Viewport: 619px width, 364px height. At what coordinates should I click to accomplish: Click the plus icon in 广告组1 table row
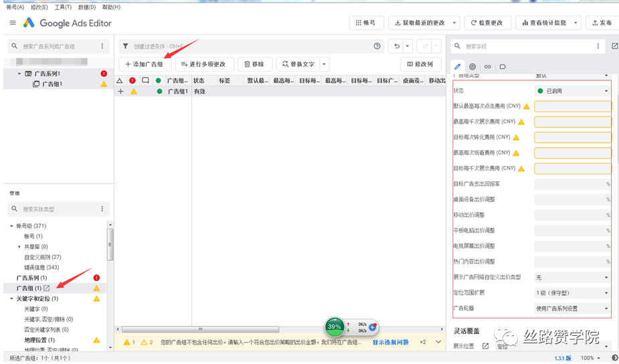(x=121, y=91)
